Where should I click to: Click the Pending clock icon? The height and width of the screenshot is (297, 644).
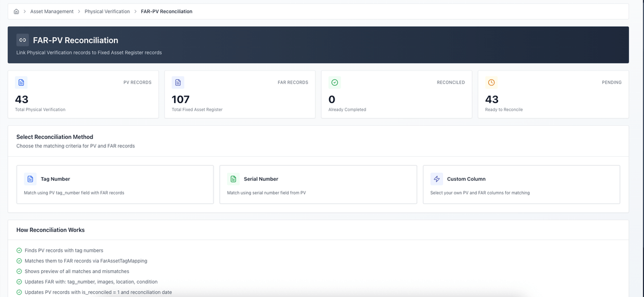[491, 82]
